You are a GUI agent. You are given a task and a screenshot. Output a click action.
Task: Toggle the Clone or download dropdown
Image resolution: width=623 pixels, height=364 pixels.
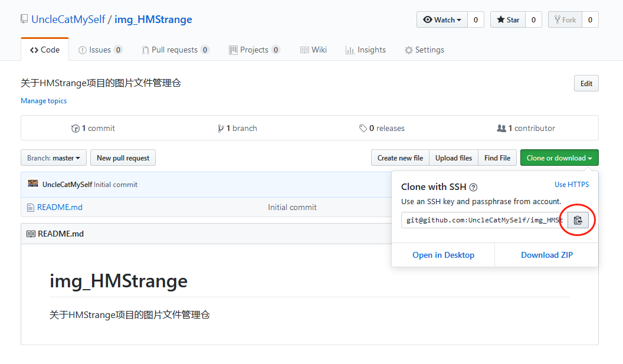click(x=559, y=158)
